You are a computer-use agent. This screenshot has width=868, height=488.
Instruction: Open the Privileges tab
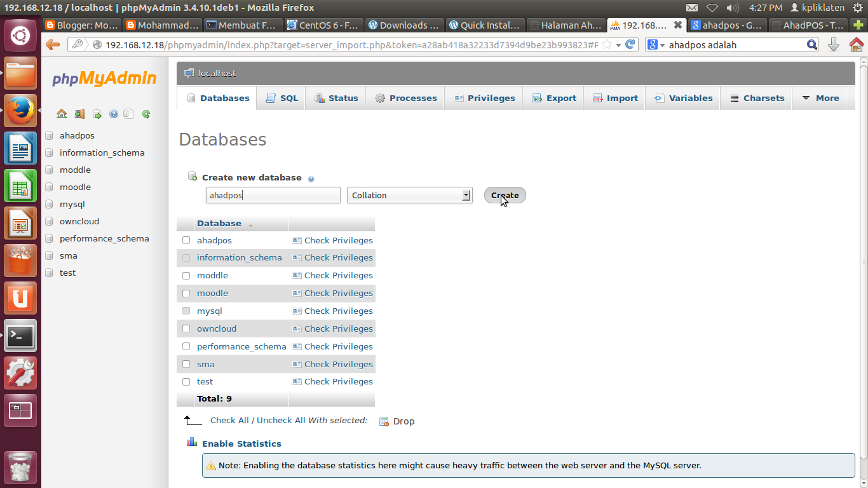pyautogui.click(x=484, y=98)
